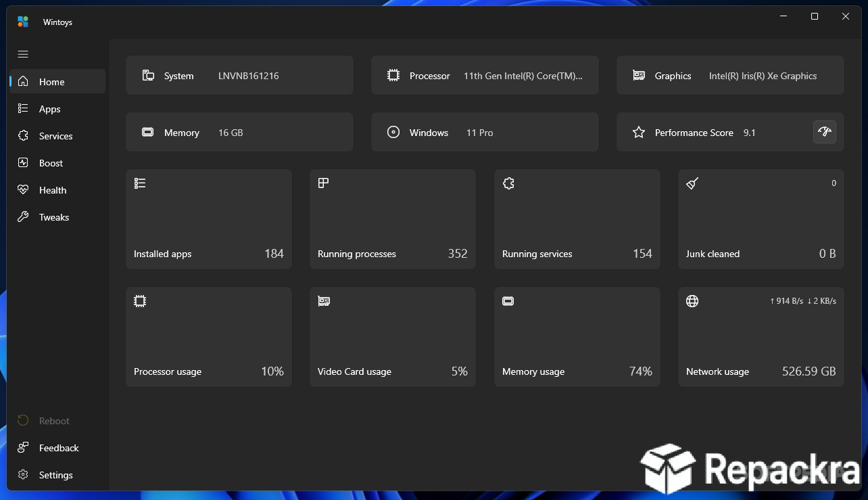Click the Graphics card icon in top row
The height and width of the screenshot is (500, 868).
point(639,75)
